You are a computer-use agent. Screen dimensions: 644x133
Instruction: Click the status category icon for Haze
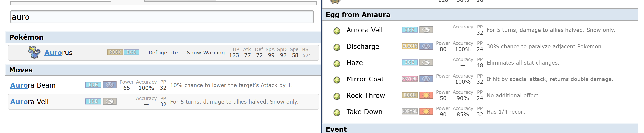(426, 62)
